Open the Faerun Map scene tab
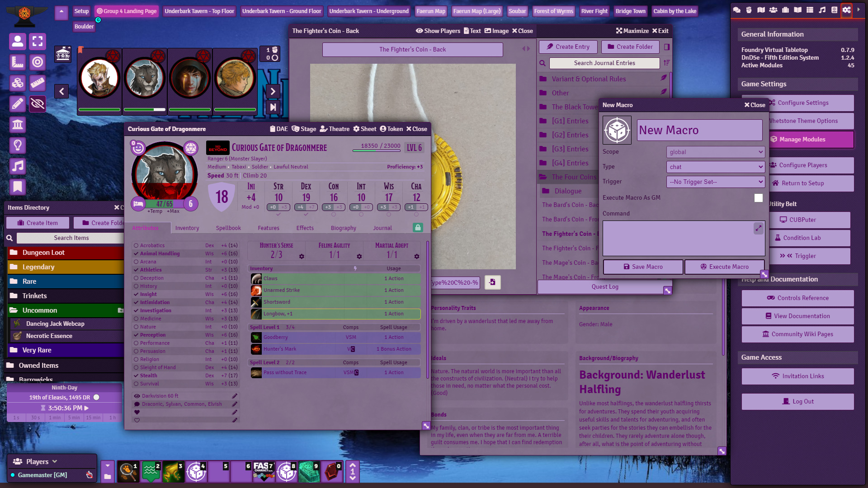The width and height of the screenshot is (868, 488). pyautogui.click(x=430, y=11)
